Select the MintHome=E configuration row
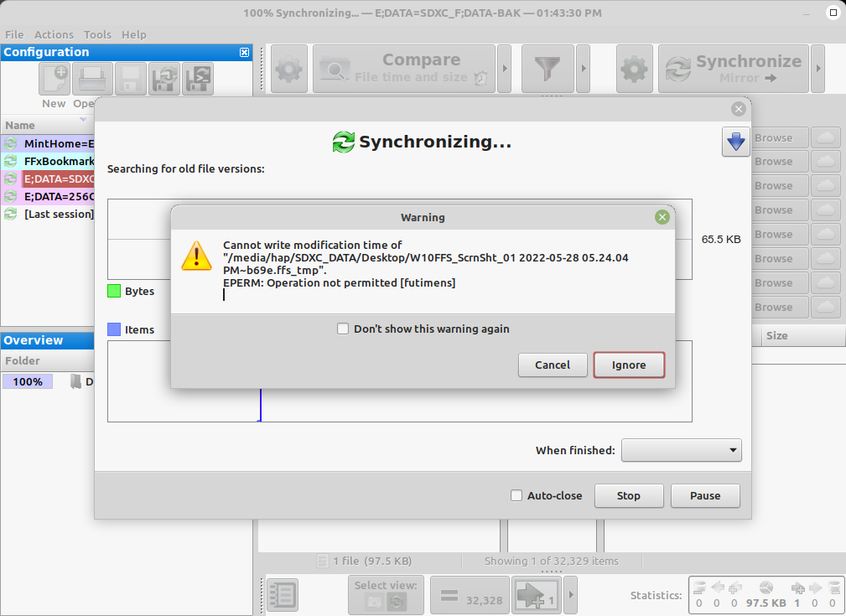 click(48, 143)
